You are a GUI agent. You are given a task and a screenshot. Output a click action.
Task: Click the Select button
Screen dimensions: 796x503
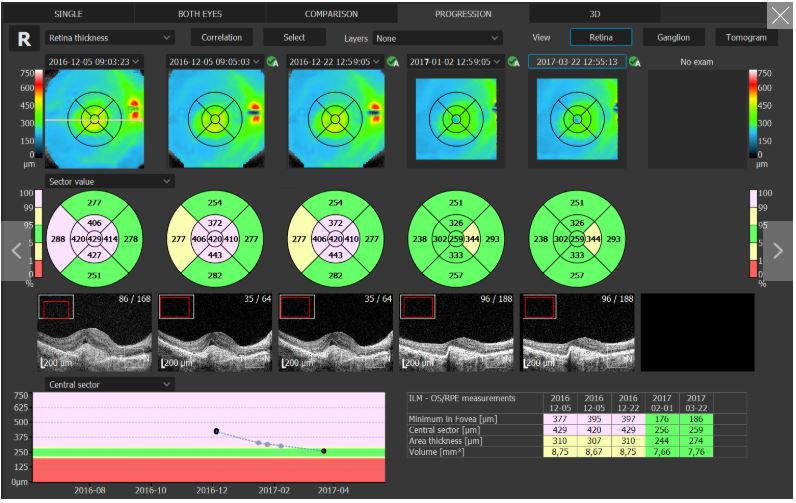point(294,37)
